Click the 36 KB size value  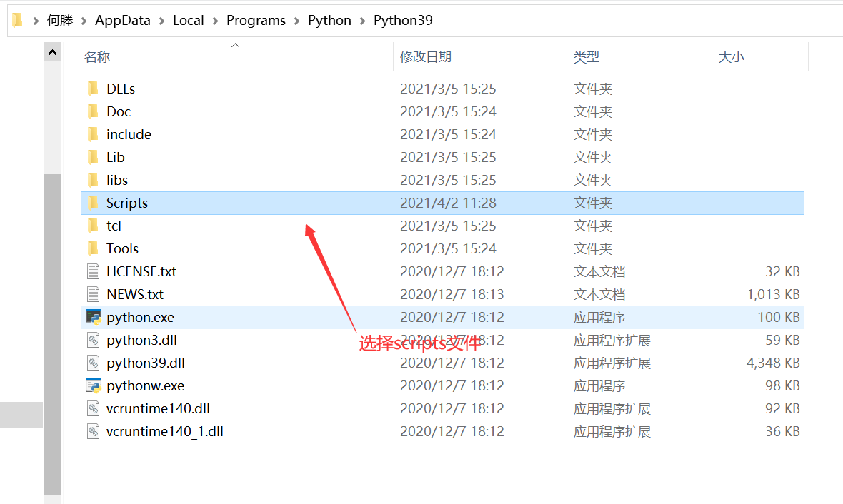pyautogui.click(x=782, y=431)
